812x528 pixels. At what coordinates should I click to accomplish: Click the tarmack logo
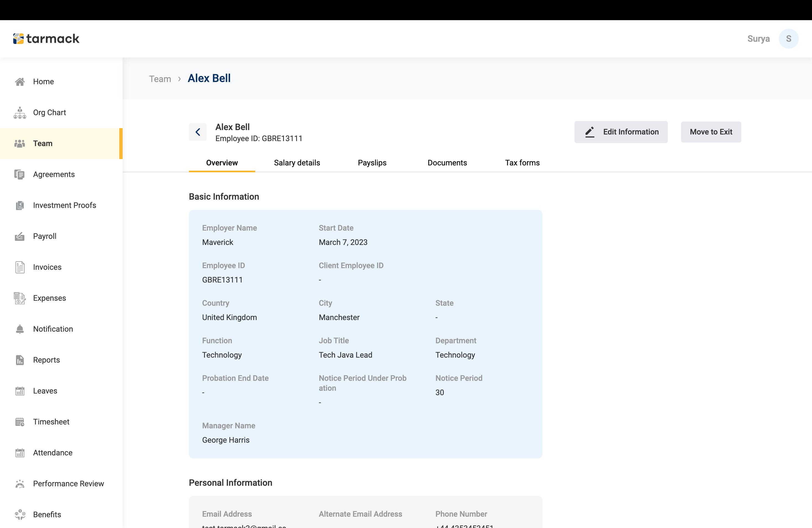tap(46, 39)
